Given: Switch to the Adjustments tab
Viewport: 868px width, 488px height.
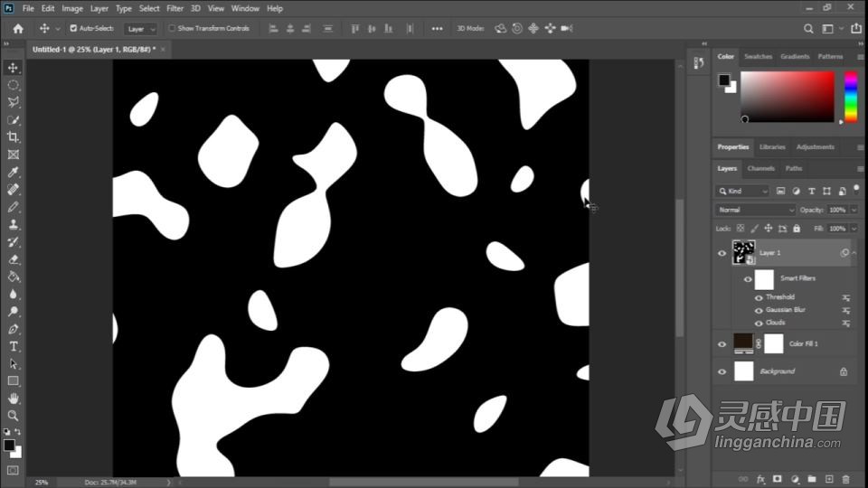Looking at the screenshot, I should [x=815, y=147].
